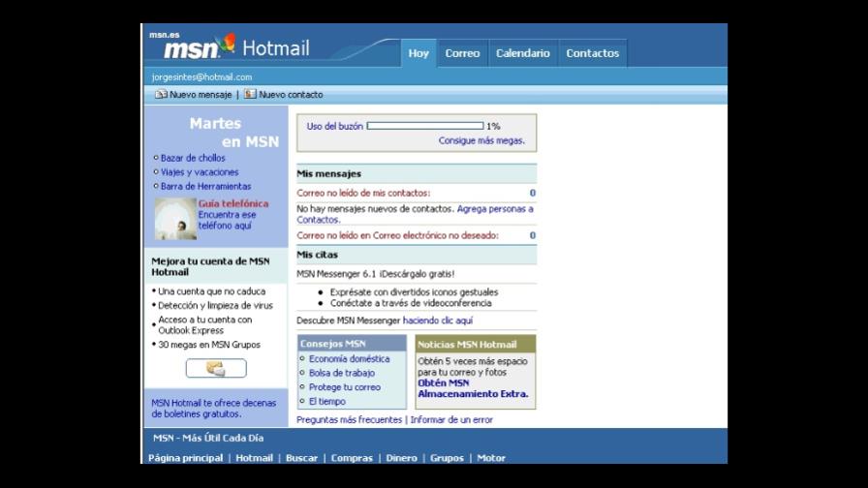Click the Consejos MSN panel header
The image size is (868, 488).
(x=352, y=344)
